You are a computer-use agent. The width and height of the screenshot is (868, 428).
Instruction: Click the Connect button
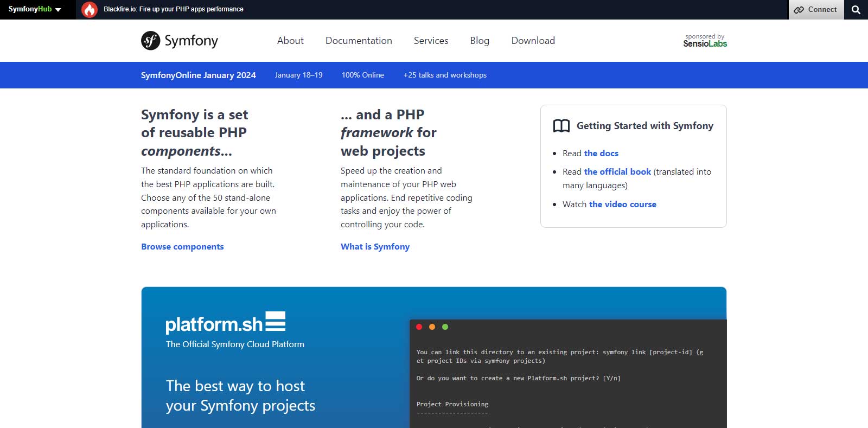[816, 10]
